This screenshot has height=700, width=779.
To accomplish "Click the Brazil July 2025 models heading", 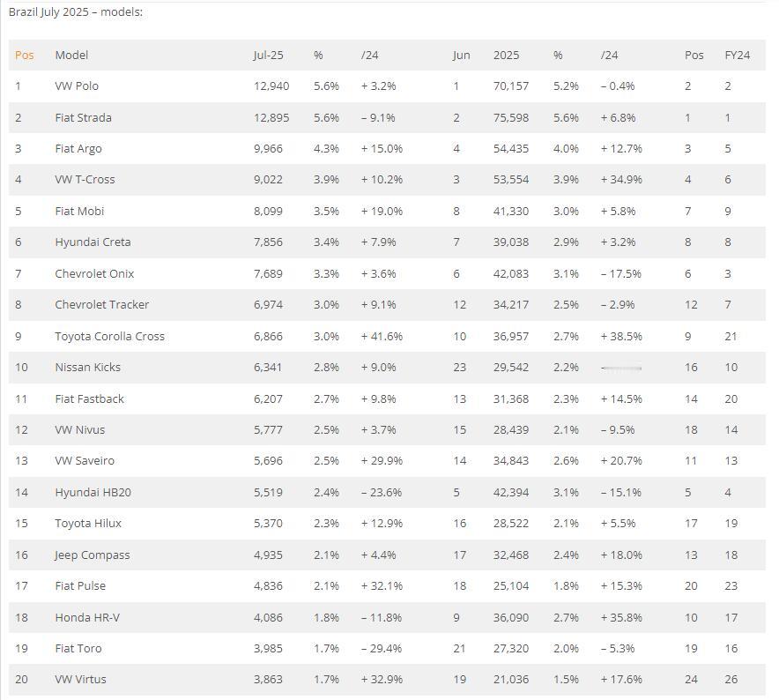I will [76, 12].
